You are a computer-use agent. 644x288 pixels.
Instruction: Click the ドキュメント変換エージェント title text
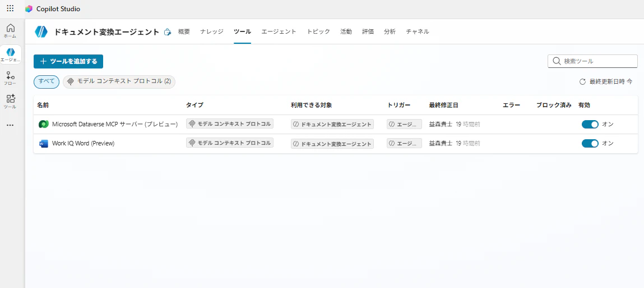tap(106, 32)
